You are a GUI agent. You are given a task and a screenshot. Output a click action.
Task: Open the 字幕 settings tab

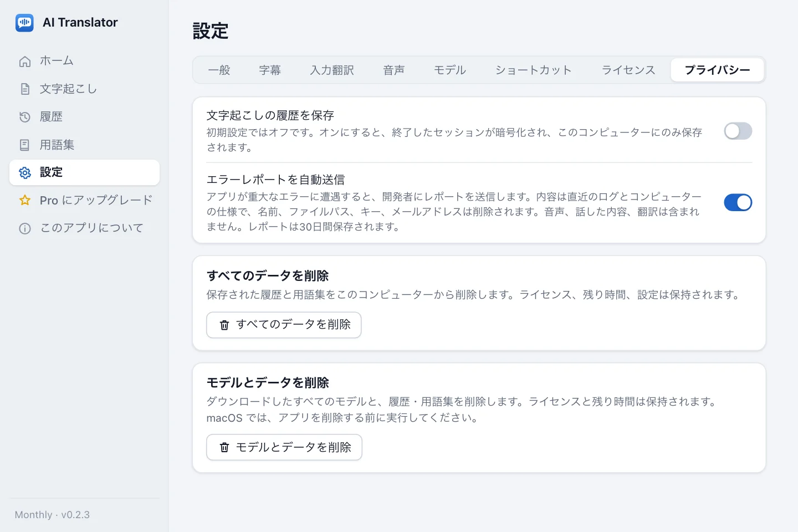click(270, 70)
